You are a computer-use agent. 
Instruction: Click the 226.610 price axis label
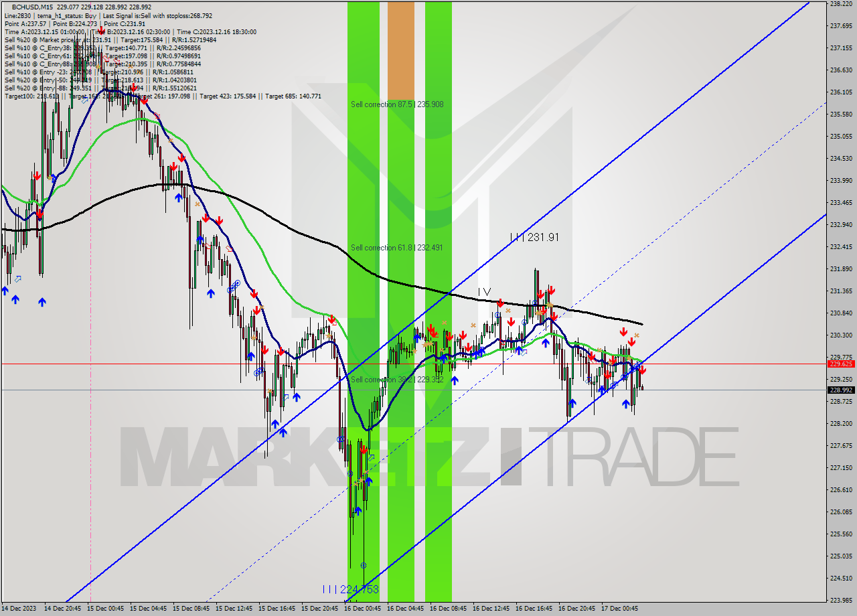pos(841,489)
